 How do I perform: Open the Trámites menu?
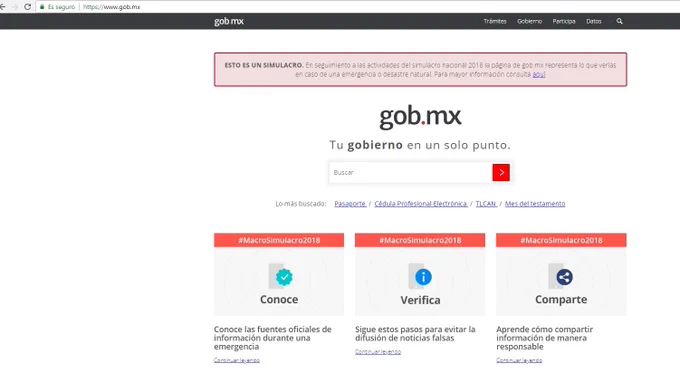coord(495,21)
